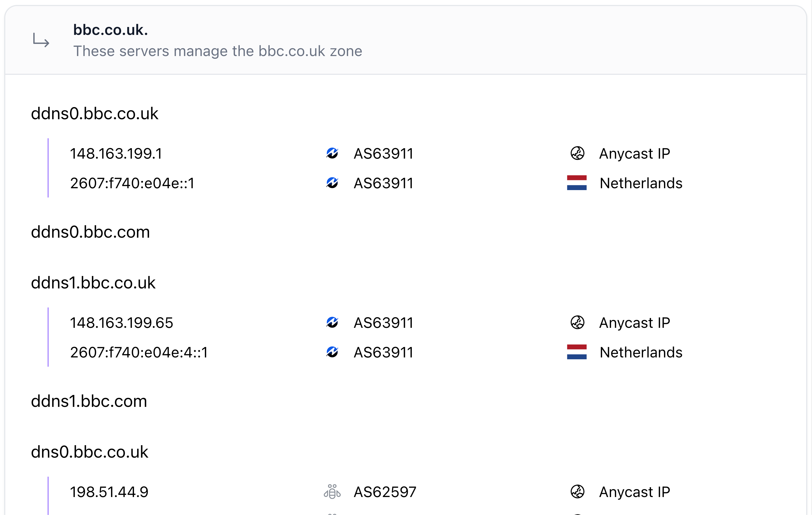Click the bbc.co.uk. zone title
Screen dimensions: 812x515
pos(110,30)
